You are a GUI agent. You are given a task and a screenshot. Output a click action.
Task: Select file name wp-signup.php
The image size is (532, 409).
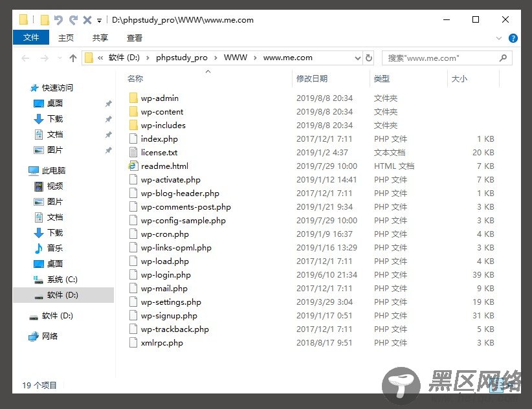tap(169, 315)
